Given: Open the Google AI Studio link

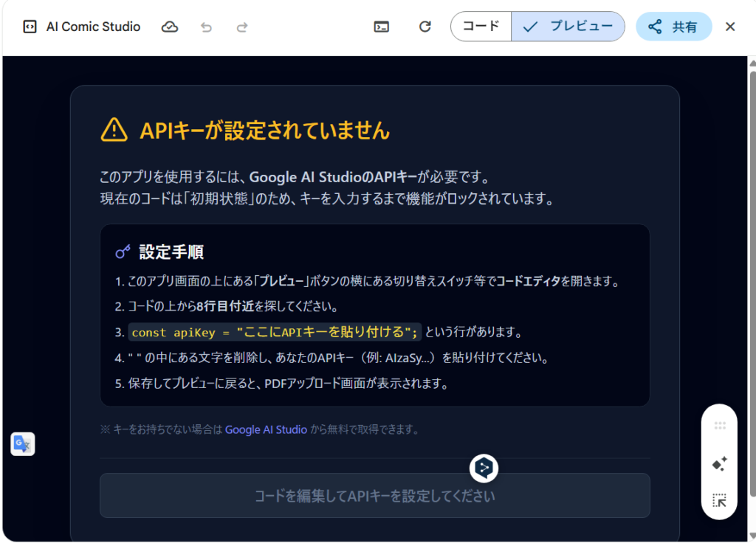Looking at the screenshot, I should 266,429.
